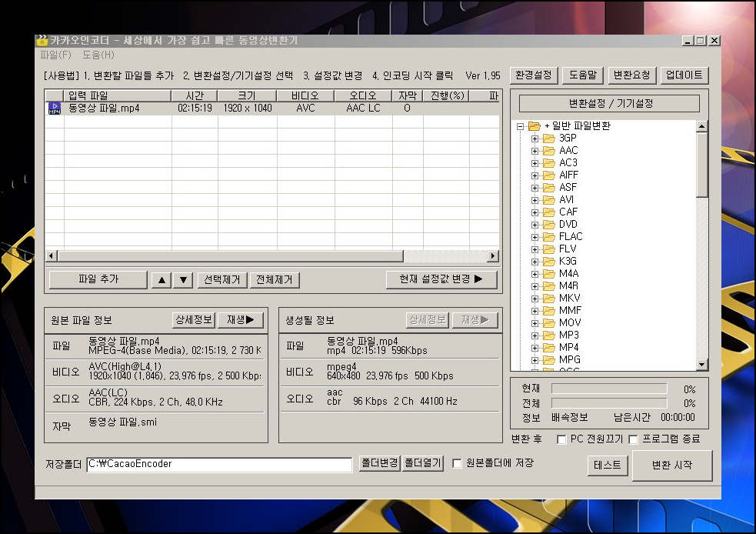Open the 도움(H) menu
756x534 pixels.
(98, 55)
